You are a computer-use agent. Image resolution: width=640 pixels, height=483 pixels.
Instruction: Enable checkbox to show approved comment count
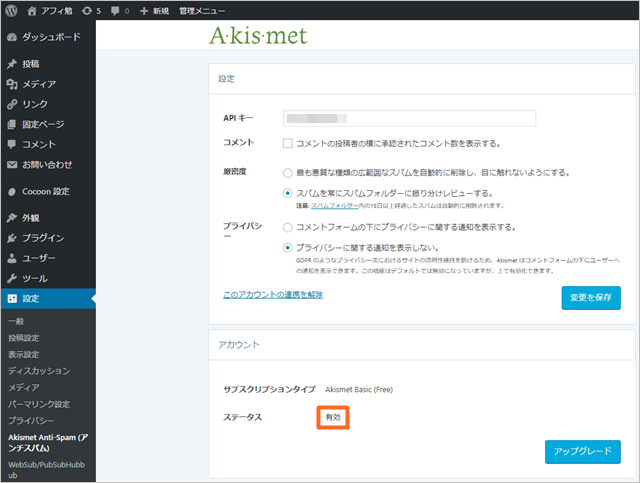(x=288, y=144)
